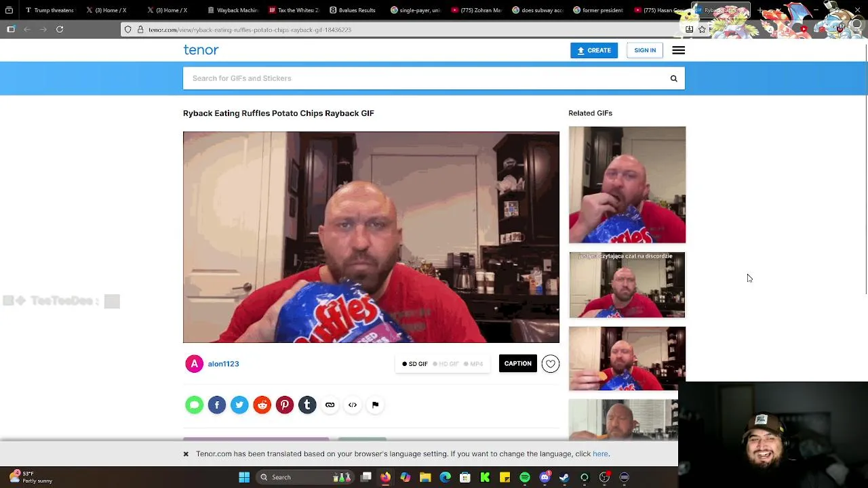This screenshot has width=868, height=488.
Task: Click the Tenor logo
Action: pos(201,50)
